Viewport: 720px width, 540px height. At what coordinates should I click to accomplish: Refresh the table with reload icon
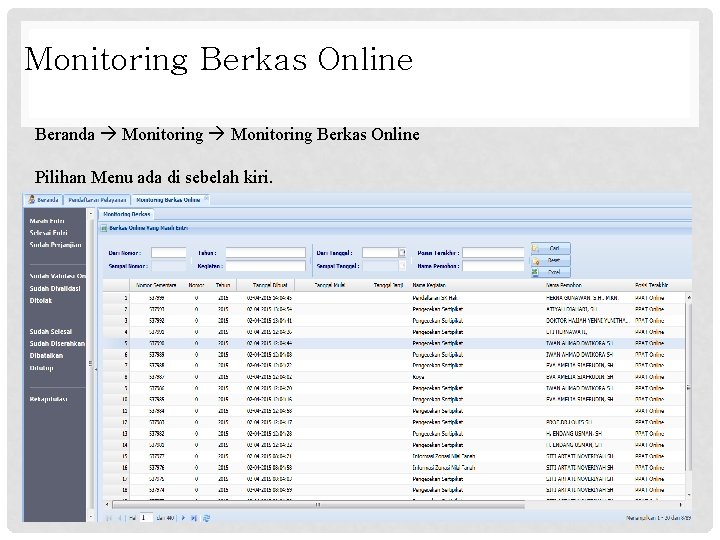point(207,518)
